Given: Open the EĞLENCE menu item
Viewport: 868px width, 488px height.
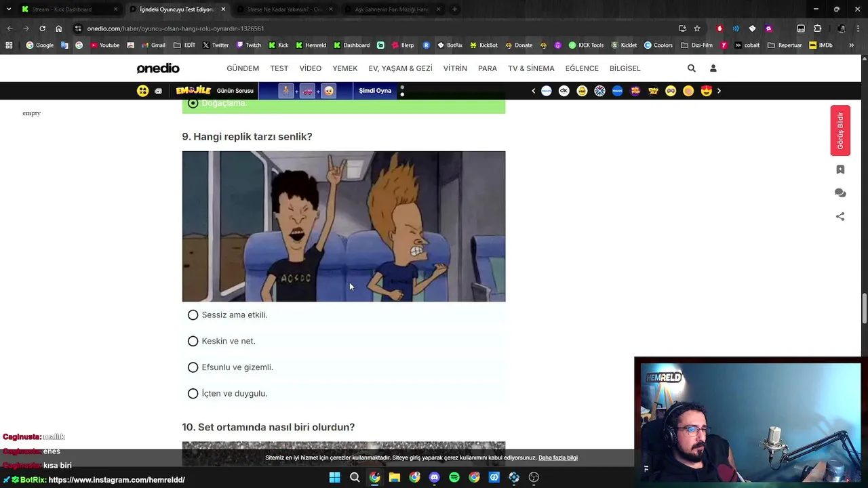Looking at the screenshot, I should click(582, 68).
